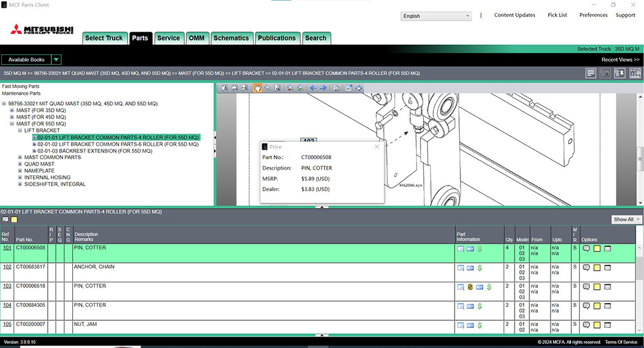Screen dimensions: 644x348
Task: Add a comment on row 101
Action: tap(587, 249)
